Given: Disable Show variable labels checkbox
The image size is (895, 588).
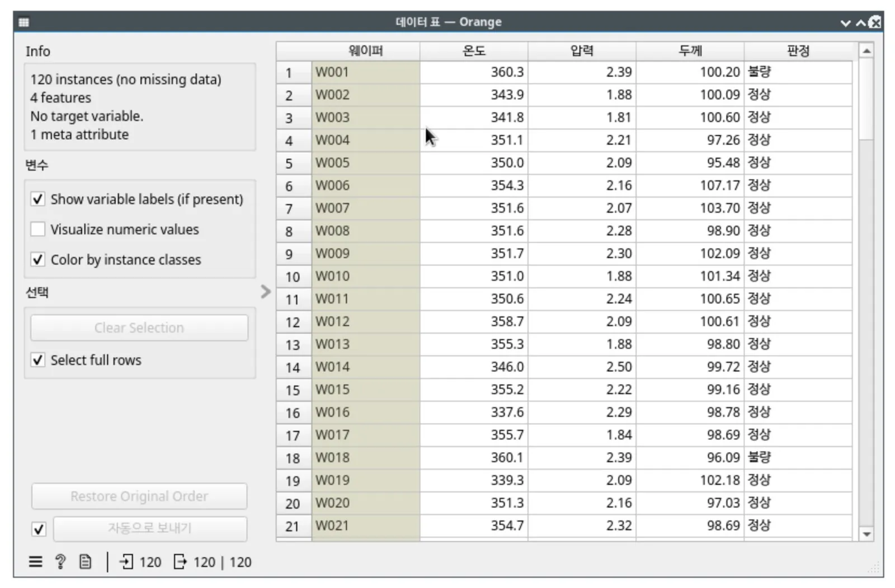Looking at the screenshot, I should [37, 199].
